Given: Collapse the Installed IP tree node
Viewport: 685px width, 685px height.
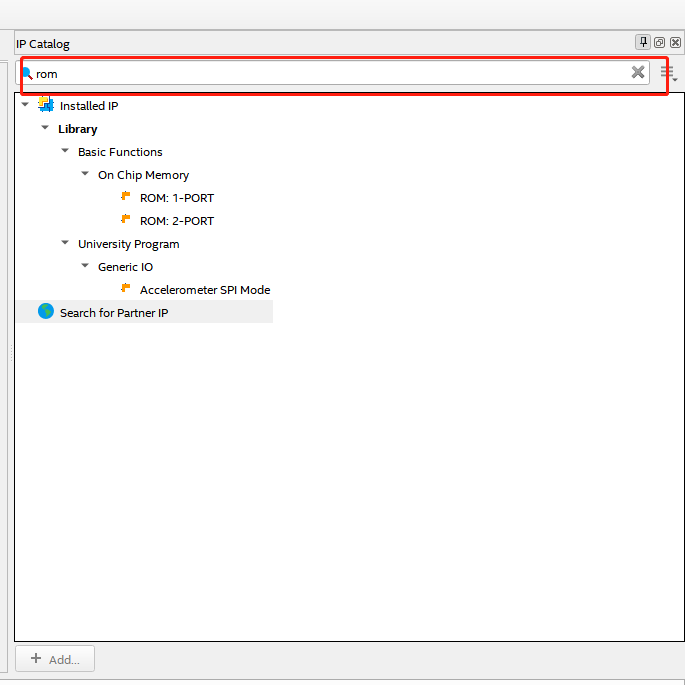Looking at the screenshot, I should tap(25, 105).
